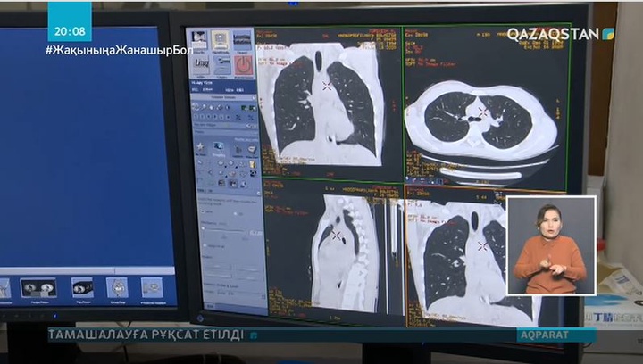The image size is (643, 364).
Task: Click the patient photo icon in top-left tile grid
Action: pos(199,40)
